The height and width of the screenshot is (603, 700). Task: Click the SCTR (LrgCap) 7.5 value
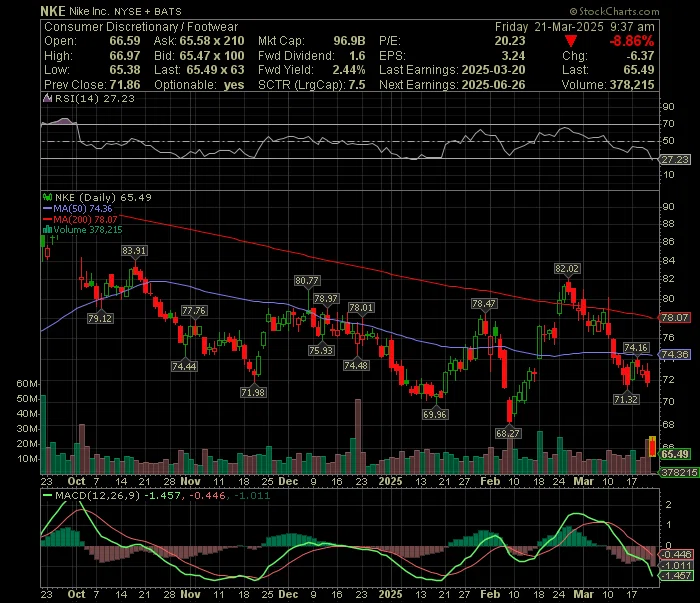357,85
